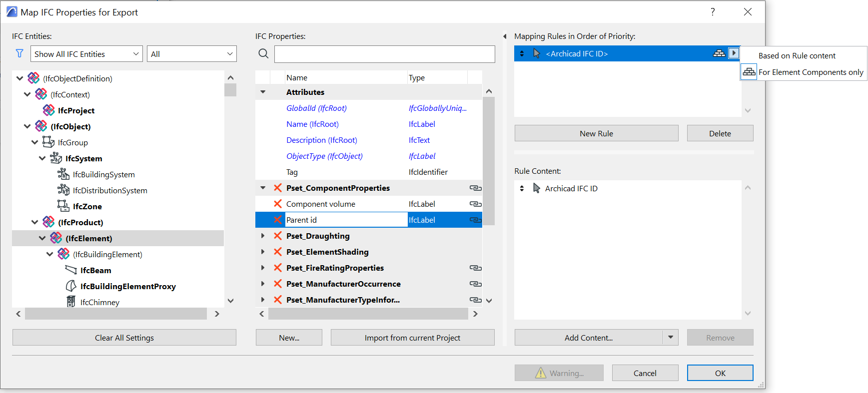Click the component icon in the Archicad IFC ID rule
868x393 pixels.
tap(719, 53)
